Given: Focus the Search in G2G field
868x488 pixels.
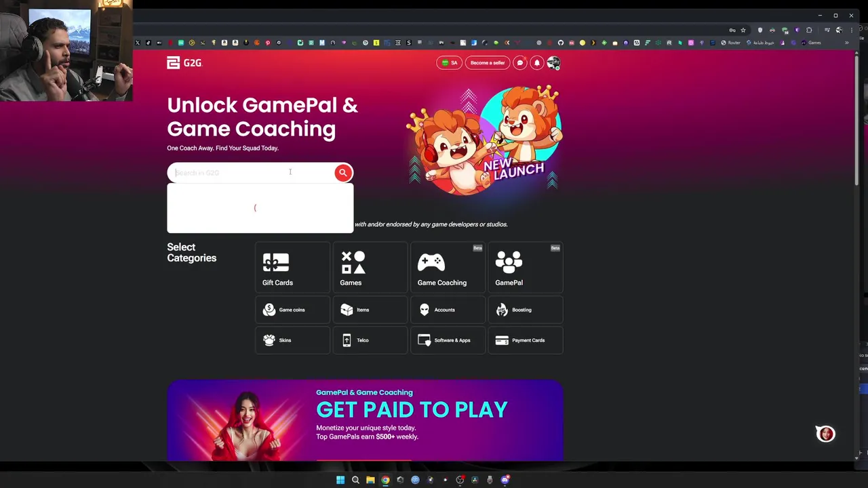Looking at the screenshot, I should 251,173.
